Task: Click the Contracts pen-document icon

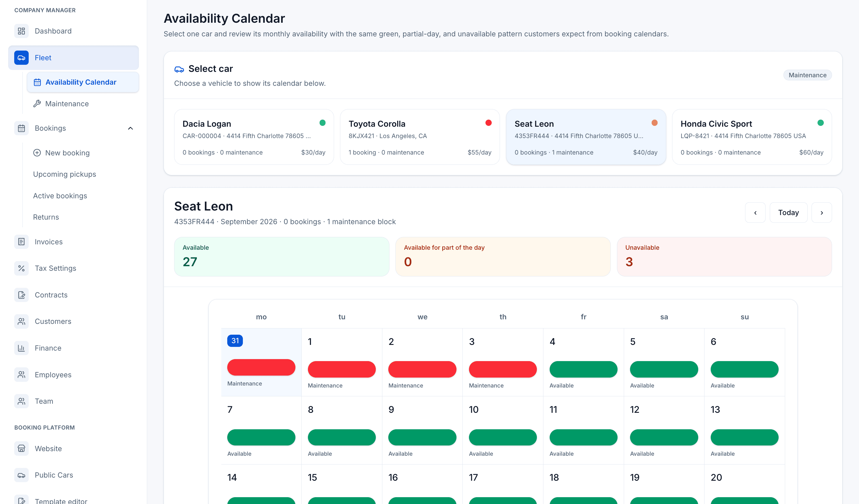Action: point(21,295)
